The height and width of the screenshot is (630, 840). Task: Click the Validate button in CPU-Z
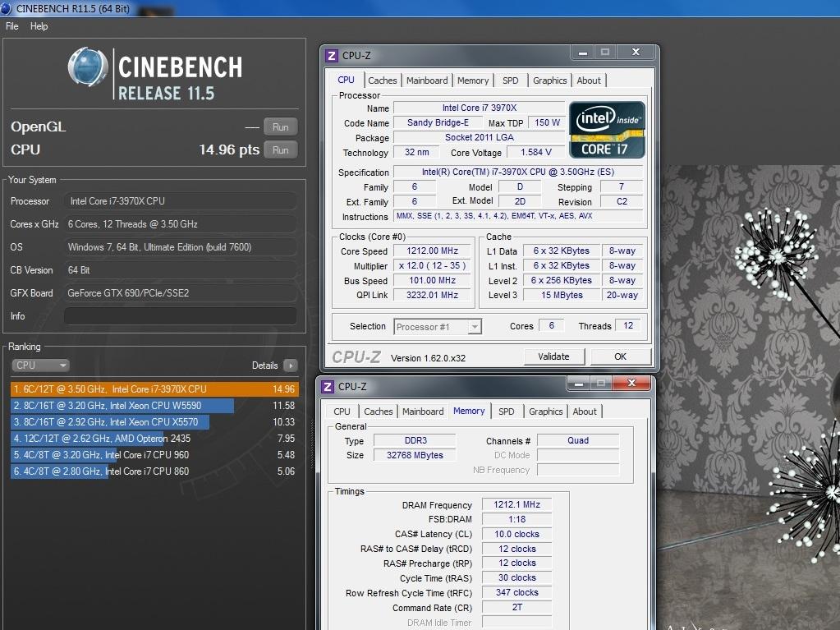tap(553, 356)
